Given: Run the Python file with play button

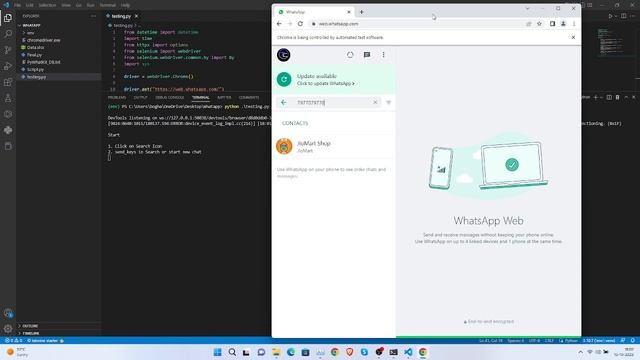Looking at the screenshot, I should [x=610, y=16].
